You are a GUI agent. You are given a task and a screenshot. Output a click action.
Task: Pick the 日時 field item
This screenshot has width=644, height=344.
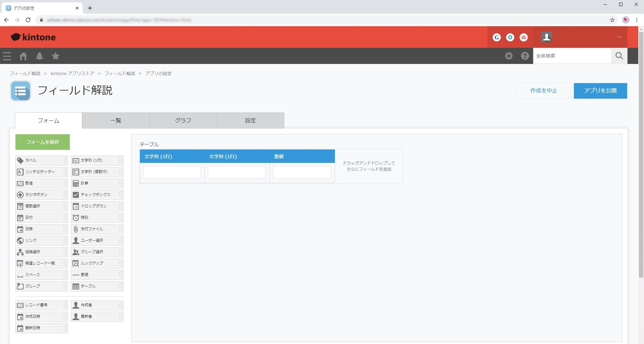coord(41,229)
